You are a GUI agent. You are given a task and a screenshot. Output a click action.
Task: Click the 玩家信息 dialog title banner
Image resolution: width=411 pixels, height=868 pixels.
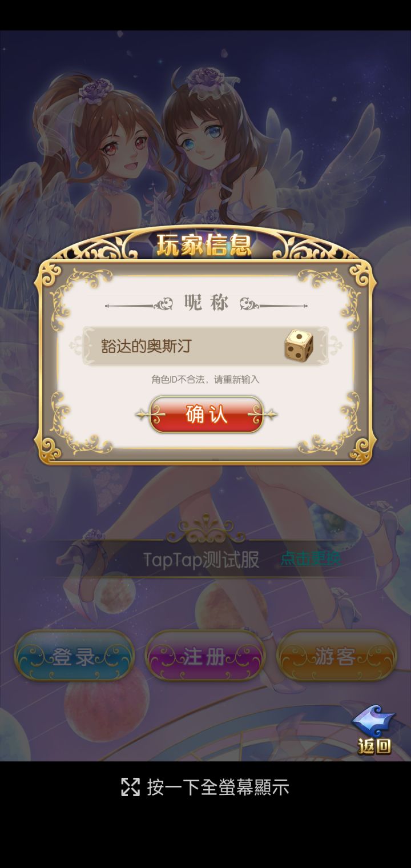(204, 246)
